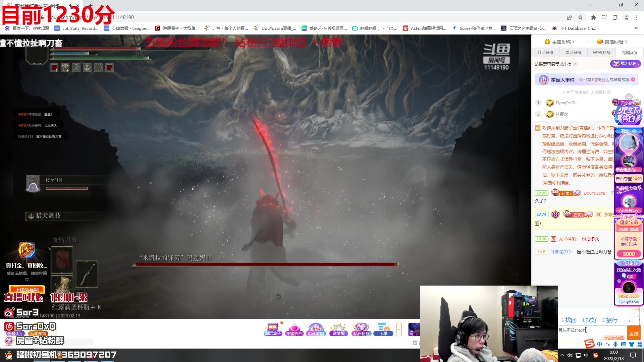The height and width of the screenshot is (362, 644).
Task: Choose IME candidate 4 找好
Action: pos(589,320)
